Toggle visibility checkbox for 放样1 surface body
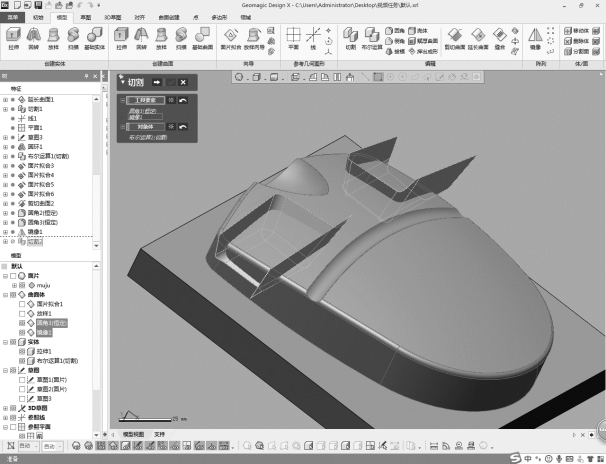 (x=22, y=313)
